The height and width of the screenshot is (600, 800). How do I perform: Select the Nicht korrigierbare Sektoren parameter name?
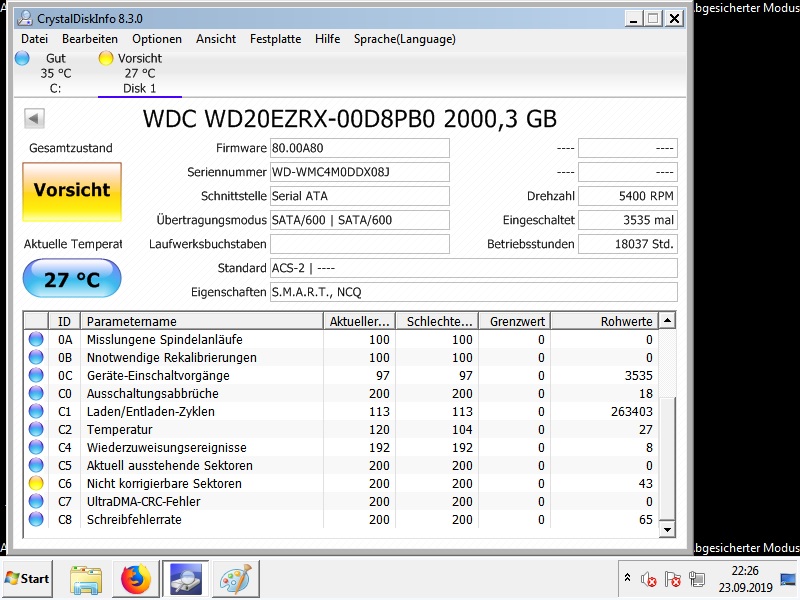[164, 483]
